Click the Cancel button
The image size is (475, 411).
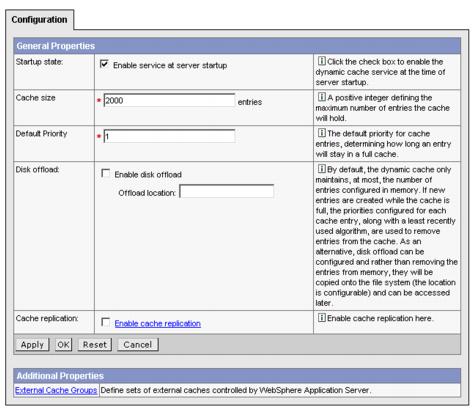[138, 344]
